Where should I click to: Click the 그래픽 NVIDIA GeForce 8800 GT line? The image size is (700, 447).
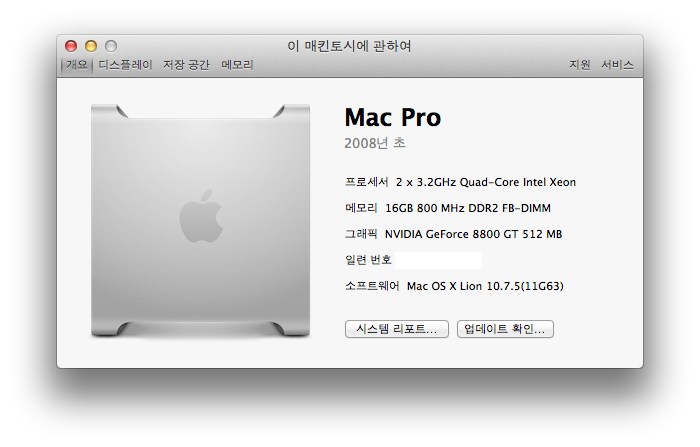click(453, 234)
